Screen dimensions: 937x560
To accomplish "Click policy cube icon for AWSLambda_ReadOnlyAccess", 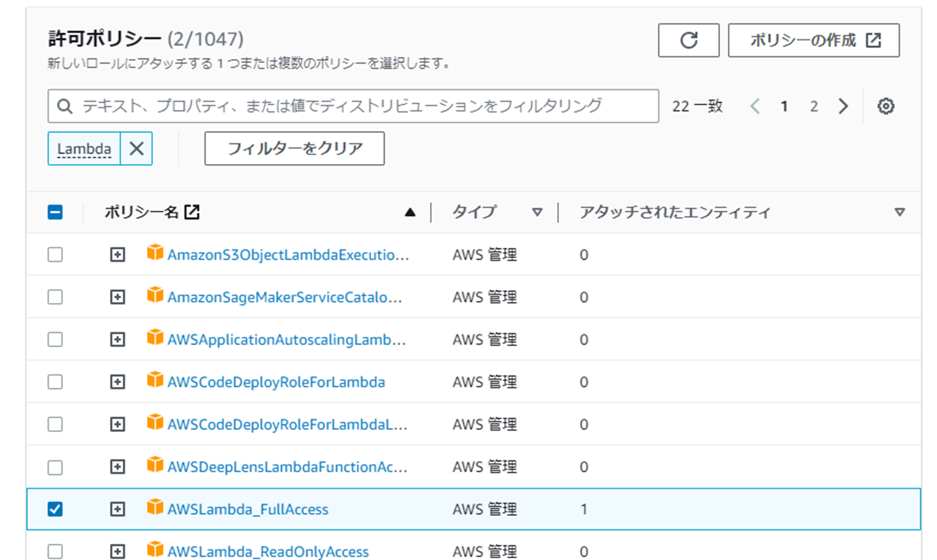I will [155, 550].
